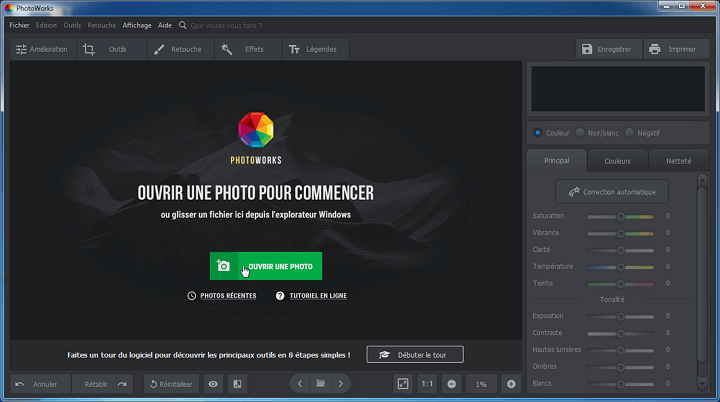Click the panel scrollbar down arrow
Image resolution: width=720 pixels, height=402 pixels.
click(x=702, y=384)
